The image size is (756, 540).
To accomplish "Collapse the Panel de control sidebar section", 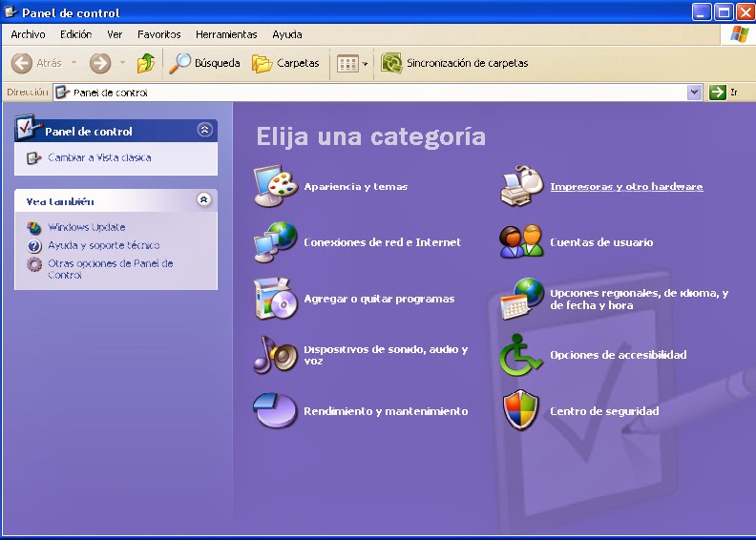I will 204,130.
